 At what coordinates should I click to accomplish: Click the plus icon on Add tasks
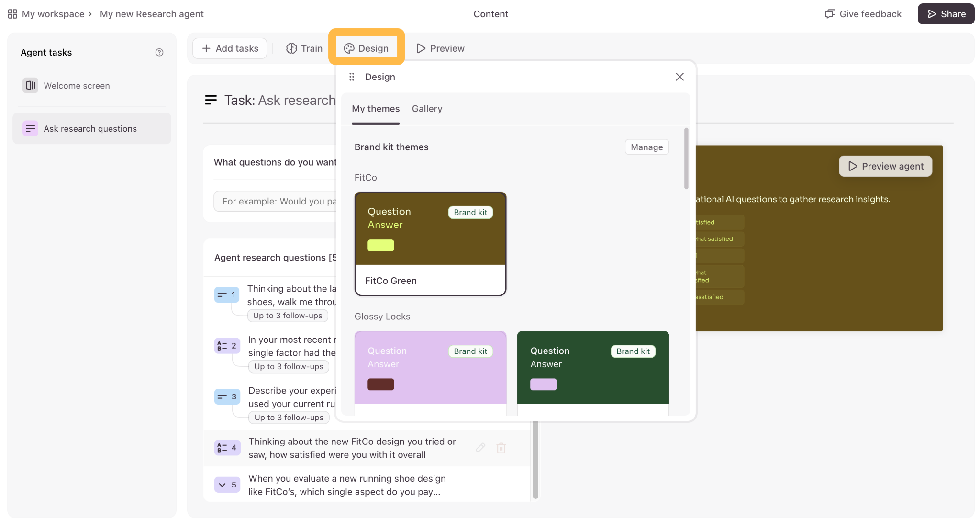[x=206, y=48]
